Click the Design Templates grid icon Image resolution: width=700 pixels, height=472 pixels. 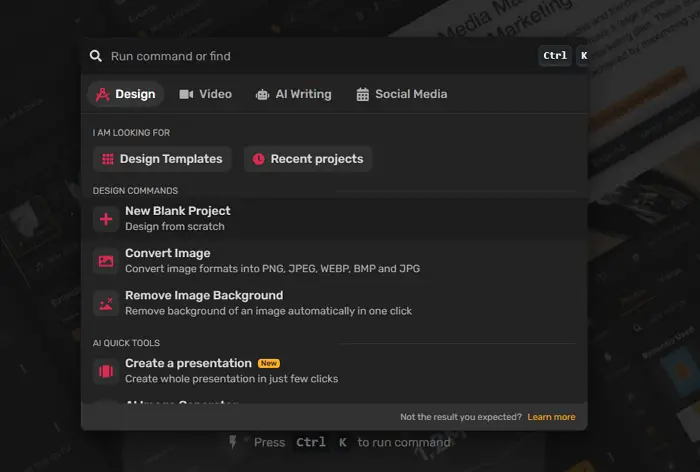[x=108, y=159]
